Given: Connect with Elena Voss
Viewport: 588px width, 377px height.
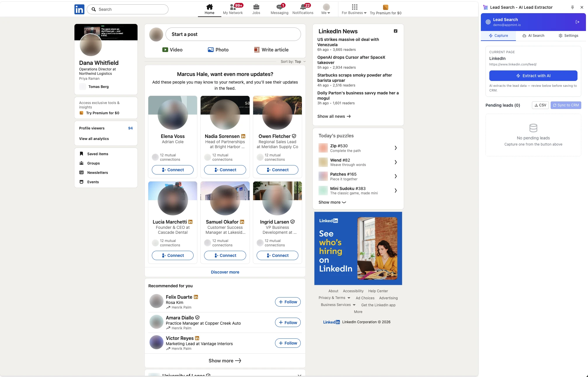Looking at the screenshot, I should [x=173, y=170].
